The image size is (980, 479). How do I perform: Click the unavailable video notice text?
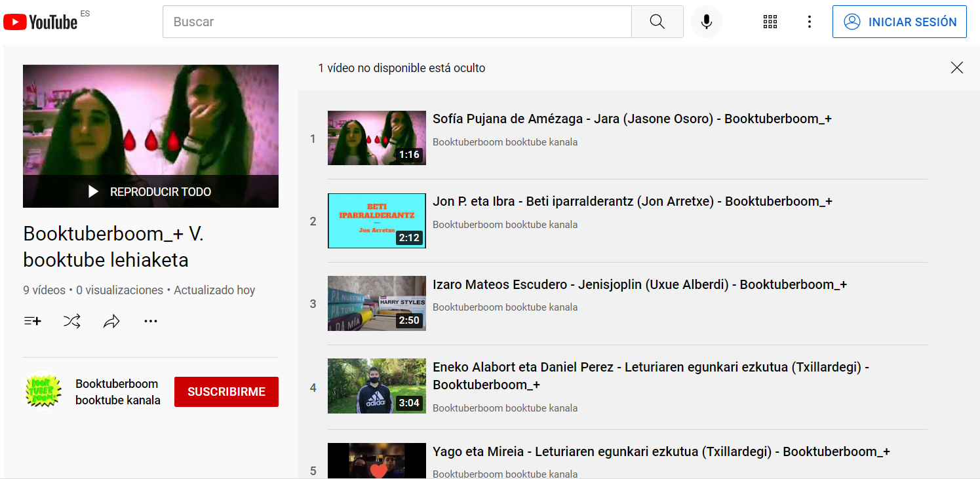(402, 68)
